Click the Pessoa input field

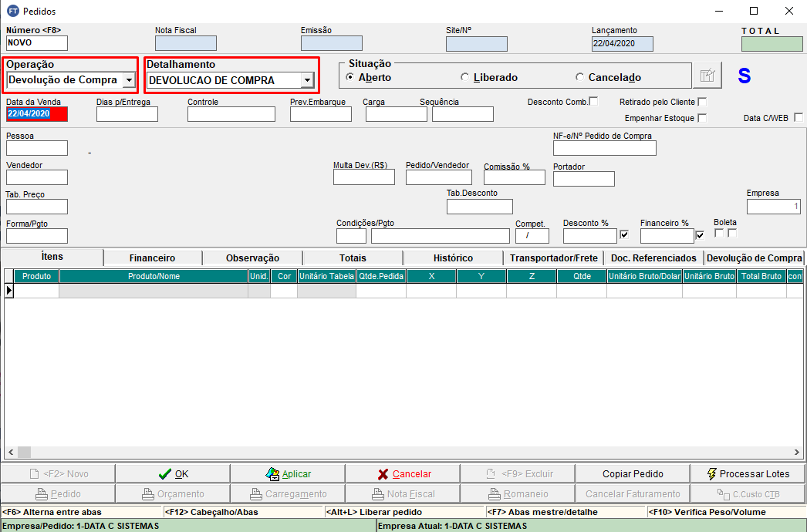coord(36,148)
